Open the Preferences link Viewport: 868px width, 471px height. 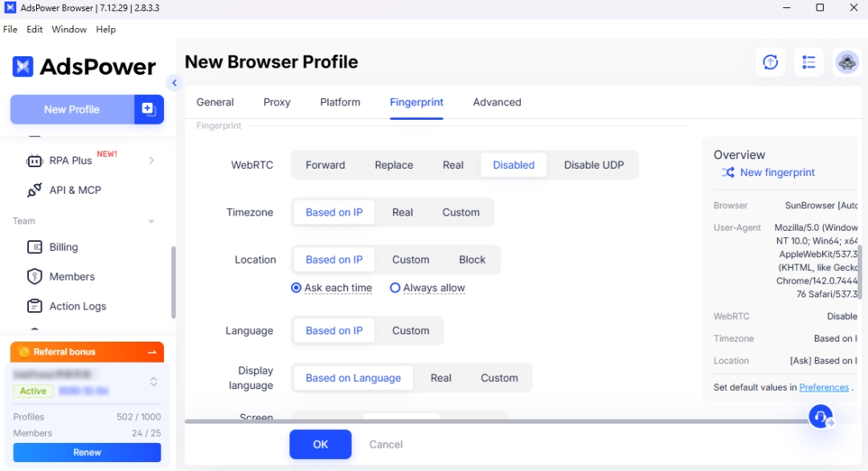pyautogui.click(x=824, y=387)
